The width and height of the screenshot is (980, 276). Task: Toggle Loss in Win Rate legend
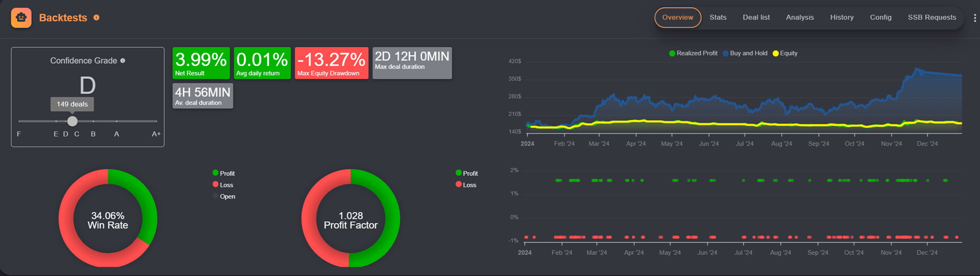pos(223,185)
